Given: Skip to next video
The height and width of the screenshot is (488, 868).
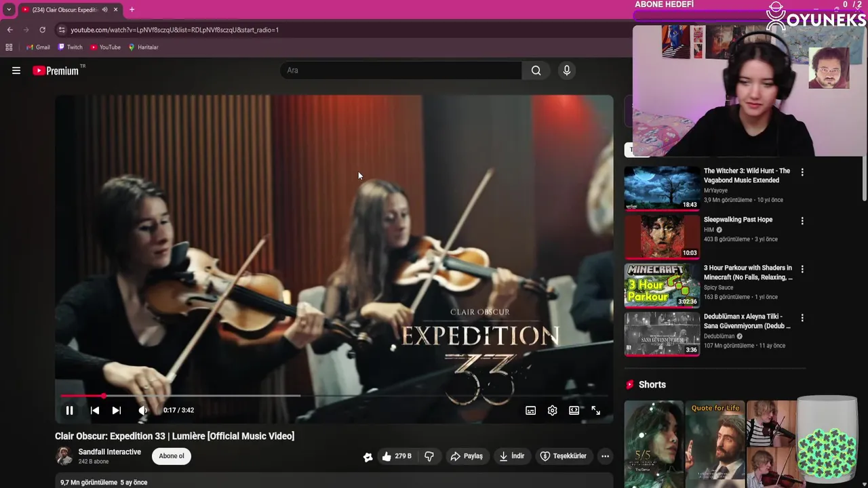Looking at the screenshot, I should click(x=117, y=410).
